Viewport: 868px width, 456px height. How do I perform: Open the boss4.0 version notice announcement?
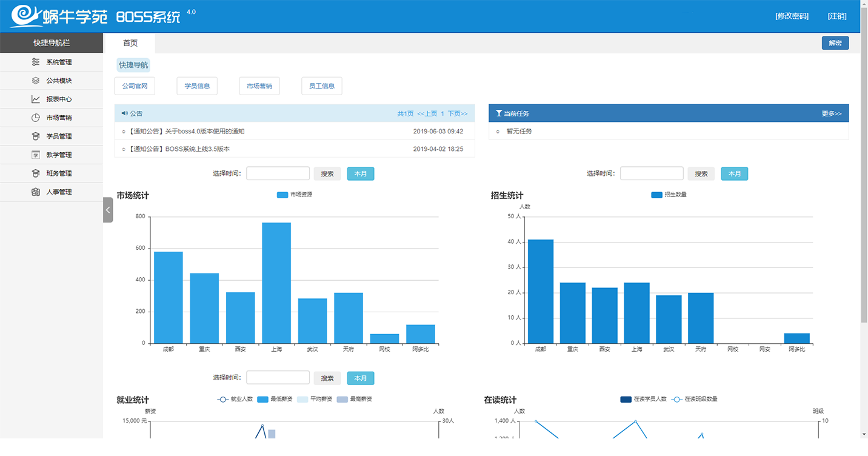click(x=187, y=131)
